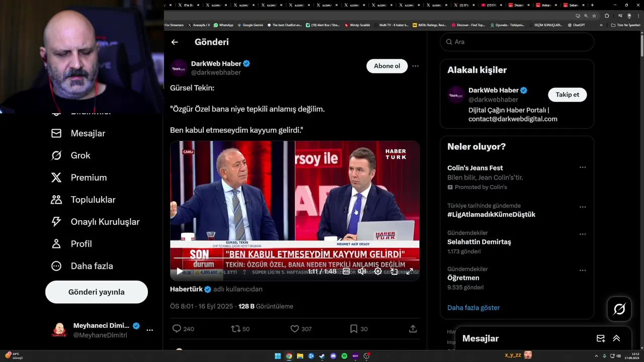Share the post via share icon
The width and height of the screenshot is (644, 362).
[x=413, y=329]
